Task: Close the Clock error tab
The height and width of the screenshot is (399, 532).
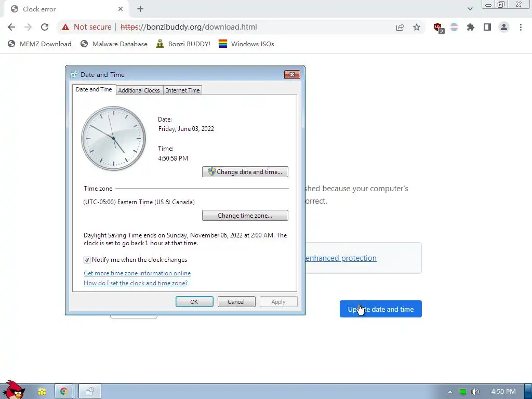Action: point(121,9)
